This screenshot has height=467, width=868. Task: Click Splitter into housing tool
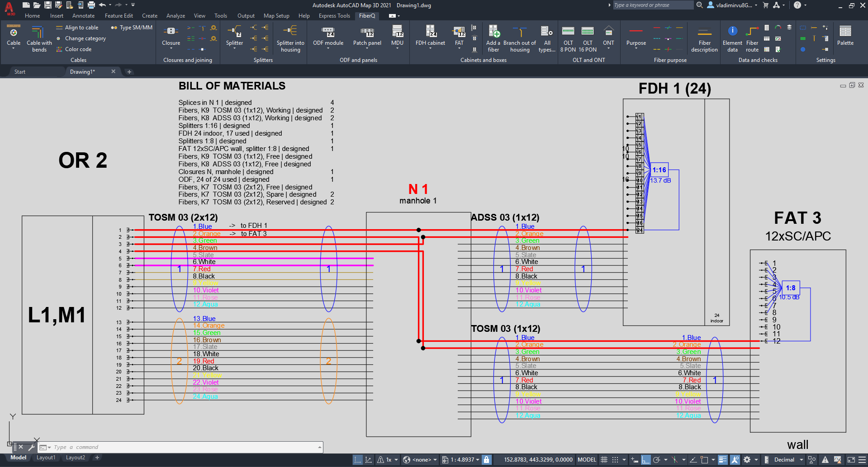tap(290, 38)
